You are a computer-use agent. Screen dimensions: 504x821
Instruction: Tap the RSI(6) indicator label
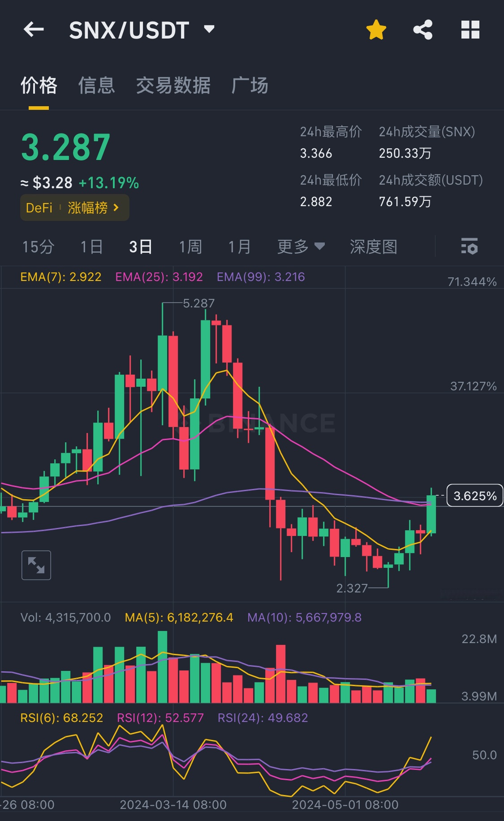(x=62, y=718)
